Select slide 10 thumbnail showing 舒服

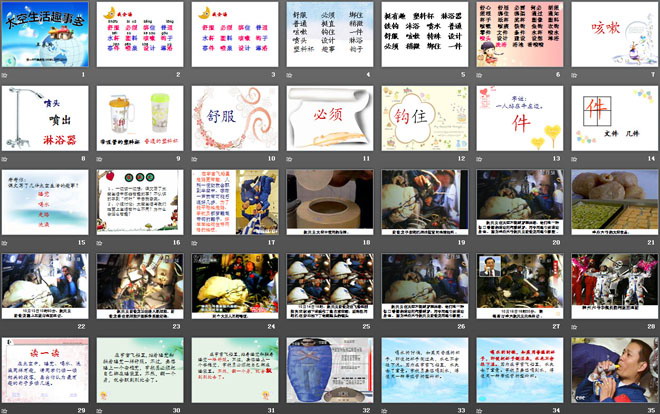coord(235,118)
